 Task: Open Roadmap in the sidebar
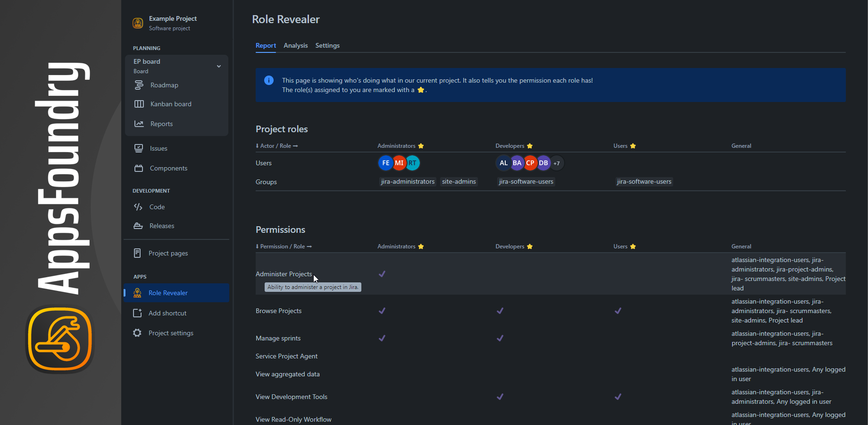(164, 85)
